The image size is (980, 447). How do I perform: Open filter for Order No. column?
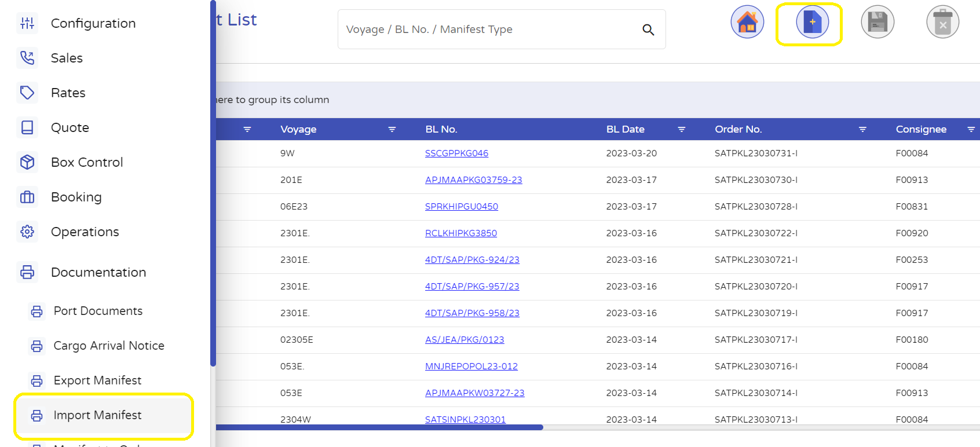(x=862, y=129)
